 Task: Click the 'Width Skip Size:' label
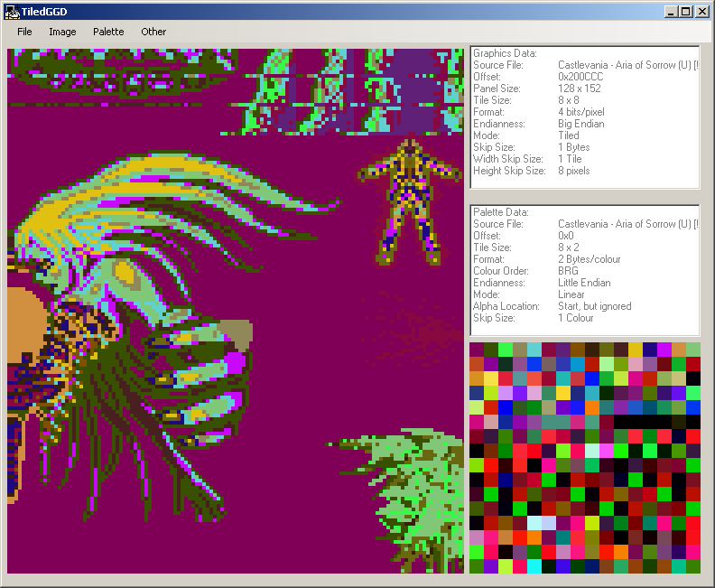[x=508, y=159]
